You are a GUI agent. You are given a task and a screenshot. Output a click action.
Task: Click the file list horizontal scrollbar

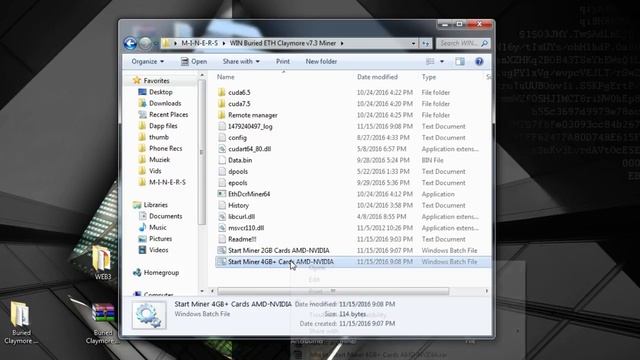tap(333, 291)
